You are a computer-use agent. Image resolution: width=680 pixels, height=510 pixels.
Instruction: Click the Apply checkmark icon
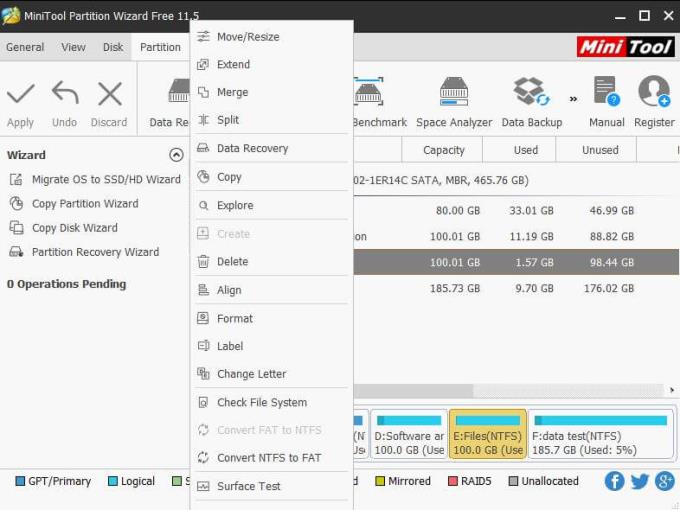click(20, 94)
